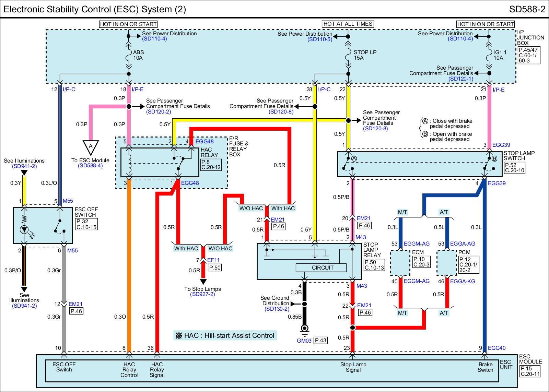
Task: Click the ABS 10A fuse symbol
Action: 129,55
